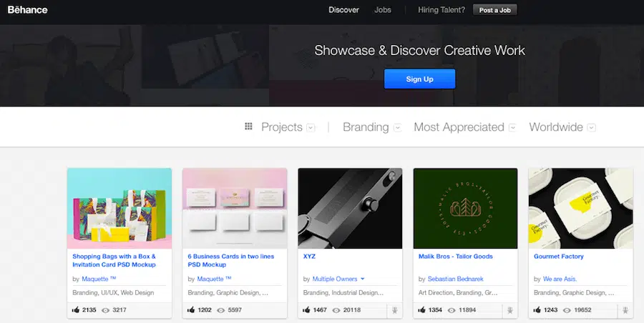The image size is (644, 323).
Task: Go to the Discover tab
Action: [343, 10]
